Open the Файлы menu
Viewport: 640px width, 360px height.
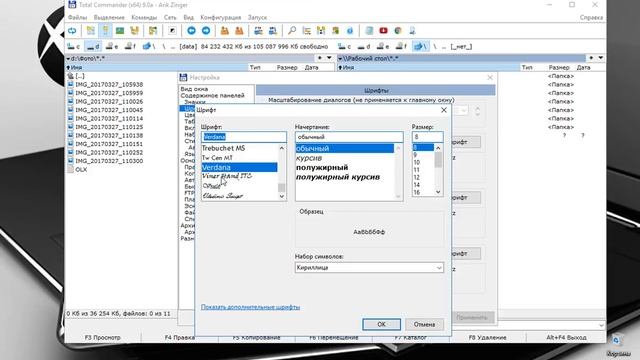click(77, 18)
